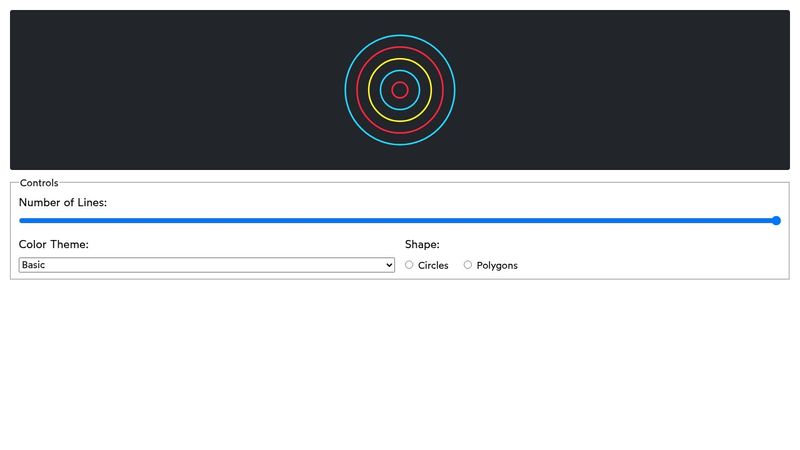Click the "Number of Lines:" label
The height and width of the screenshot is (450, 800).
63,203
